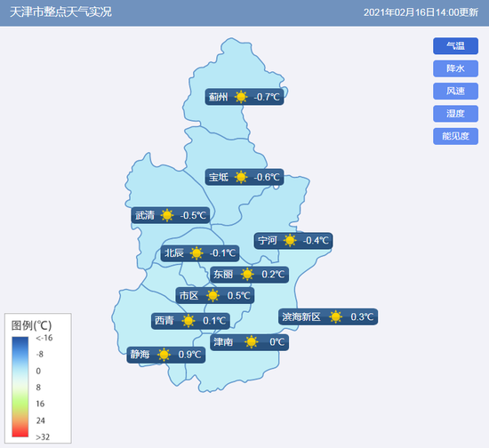
Task: Click the 图例(℃) legend title
Action: pos(31,325)
